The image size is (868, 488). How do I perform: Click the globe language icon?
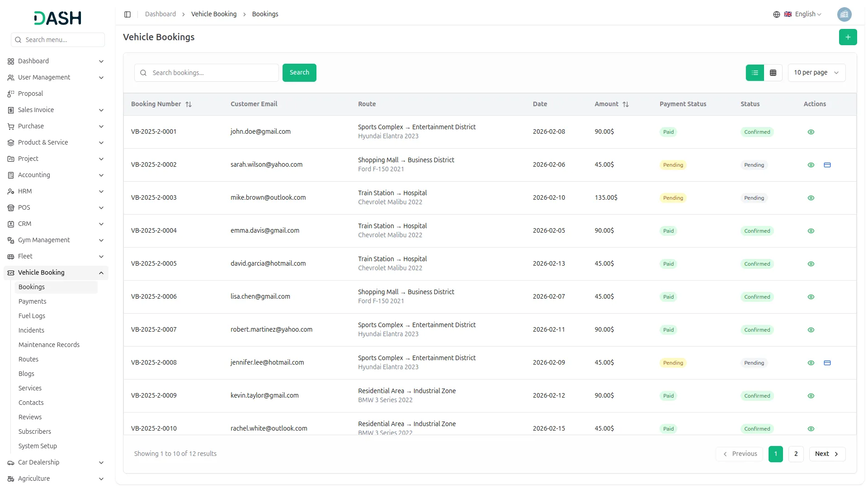coord(776,14)
